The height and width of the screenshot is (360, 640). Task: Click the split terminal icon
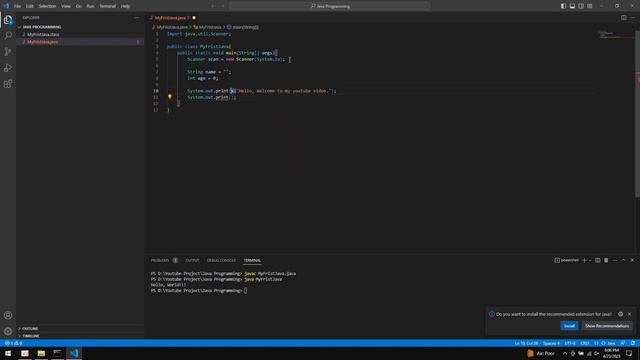click(598, 260)
